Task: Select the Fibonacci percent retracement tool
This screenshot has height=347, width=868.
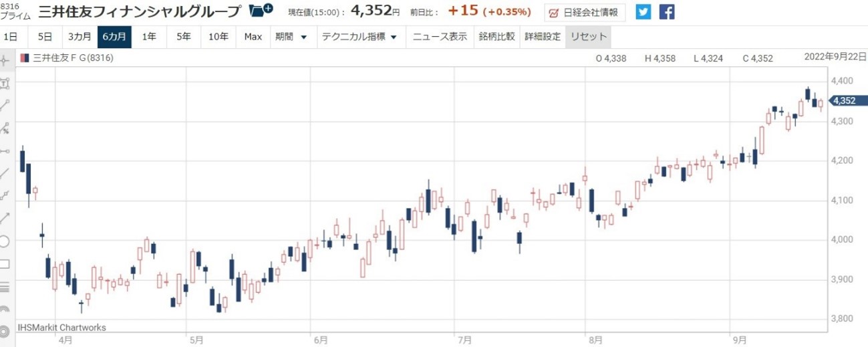Action: coord(5,128)
